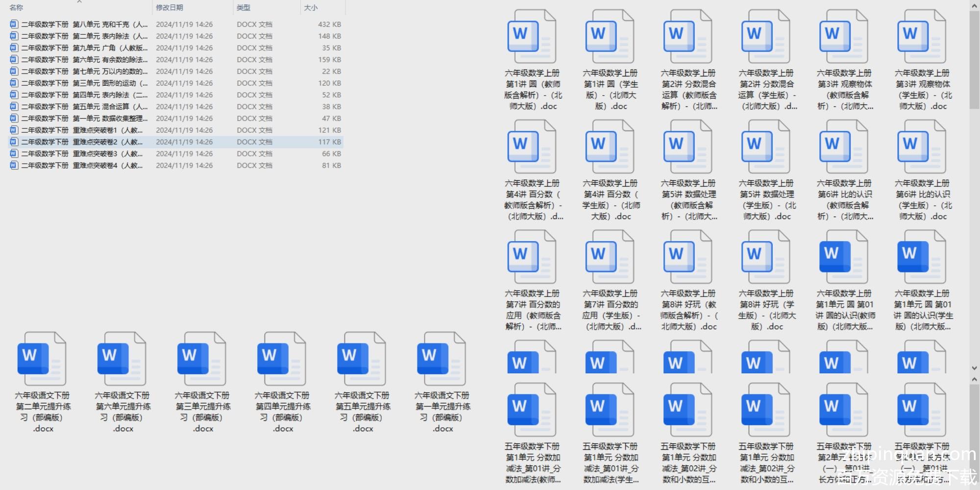Select 二年级数学下册 第九单元 广角 list entry
This screenshot has width=980, height=490.
coord(83,48)
